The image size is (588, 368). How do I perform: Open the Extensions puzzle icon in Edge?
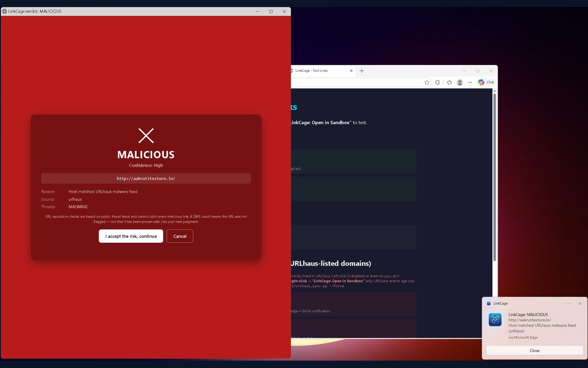pos(437,82)
